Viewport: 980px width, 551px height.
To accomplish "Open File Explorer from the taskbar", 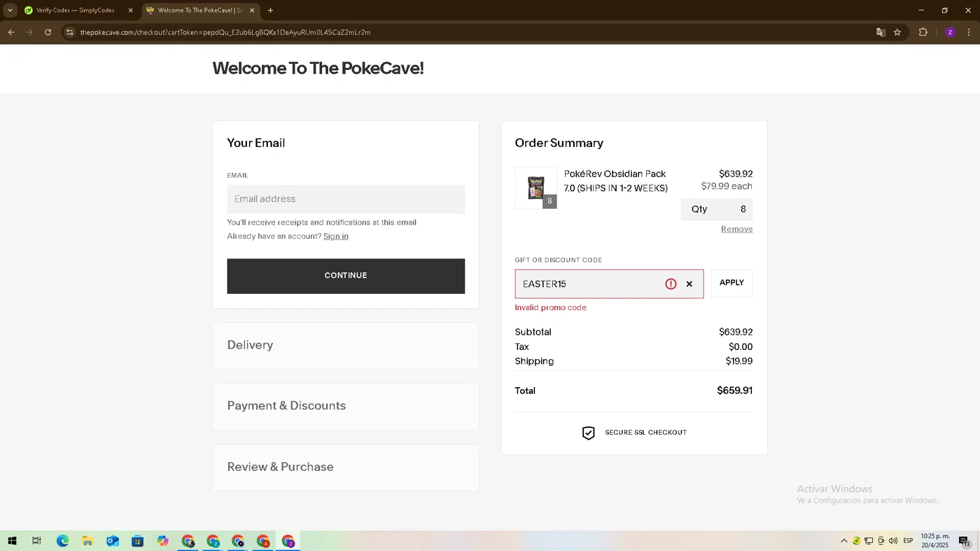I will pos(87,541).
